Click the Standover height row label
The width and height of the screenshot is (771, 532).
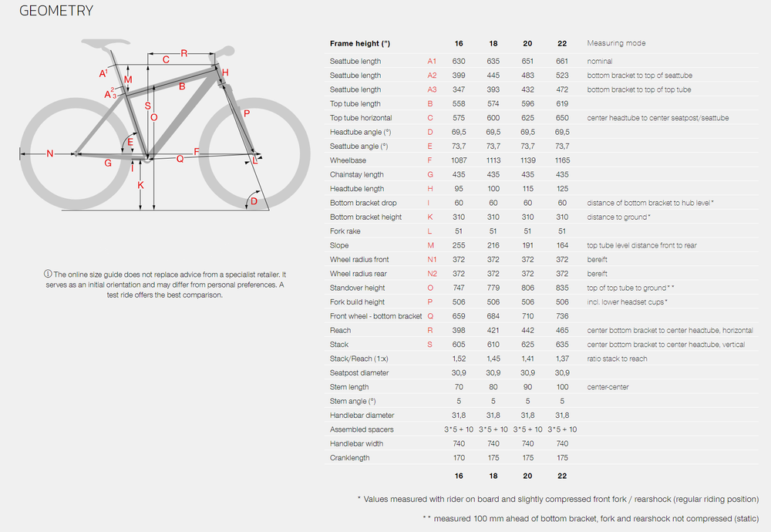click(x=357, y=288)
